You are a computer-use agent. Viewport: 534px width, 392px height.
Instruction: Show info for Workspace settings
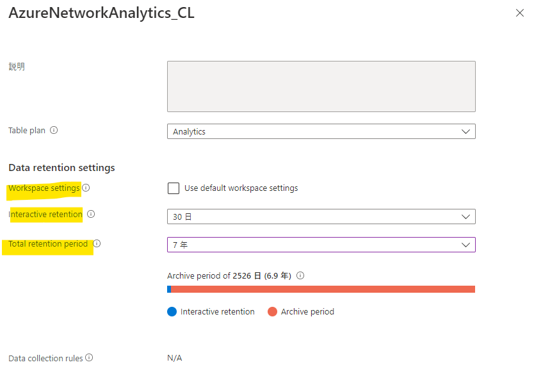pyautogui.click(x=86, y=188)
